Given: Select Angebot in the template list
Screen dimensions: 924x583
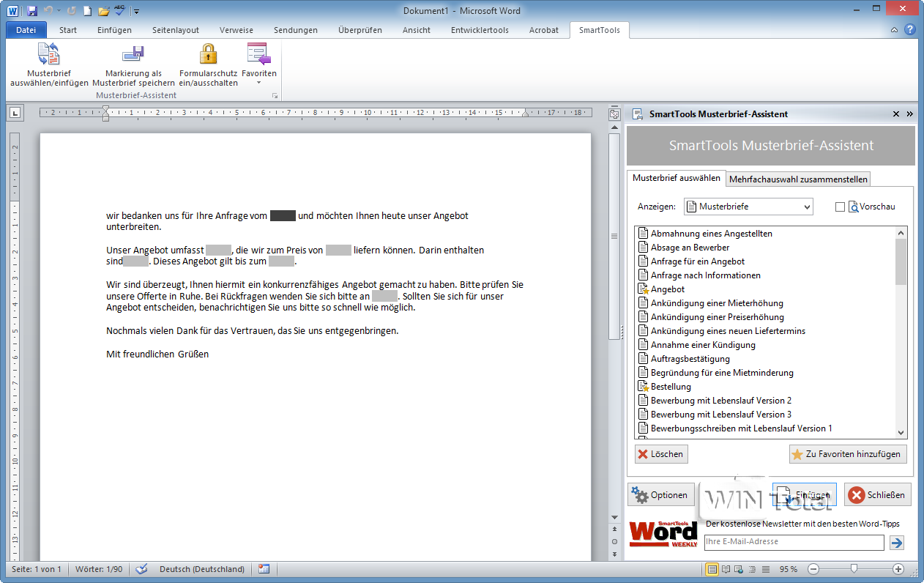Looking at the screenshot, I should (668, 289).
